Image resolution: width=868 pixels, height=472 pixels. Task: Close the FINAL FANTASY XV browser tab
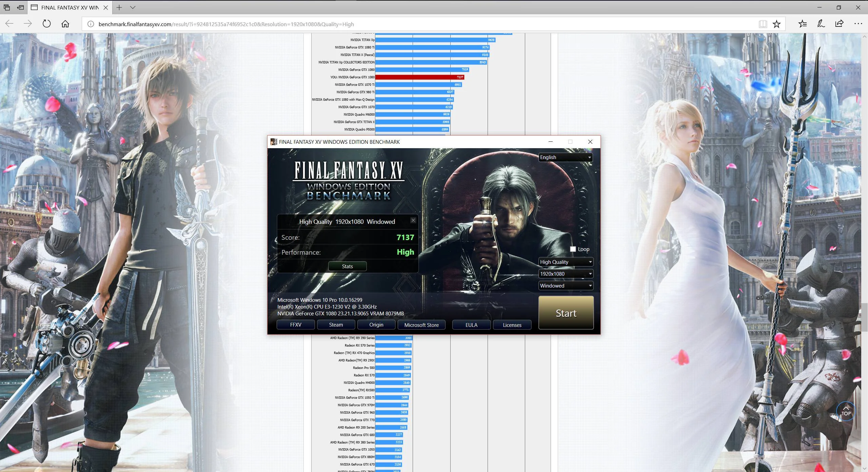106,7
